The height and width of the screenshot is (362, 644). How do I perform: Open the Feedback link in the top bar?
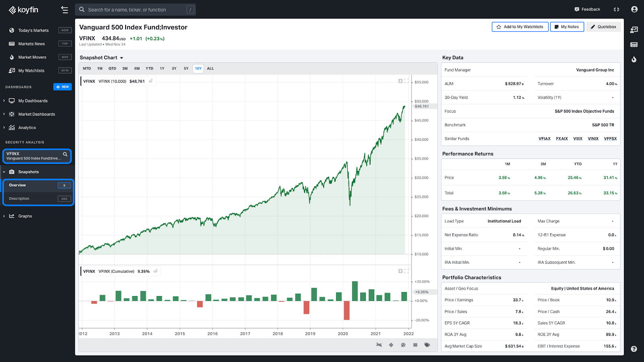pos(587,9)
